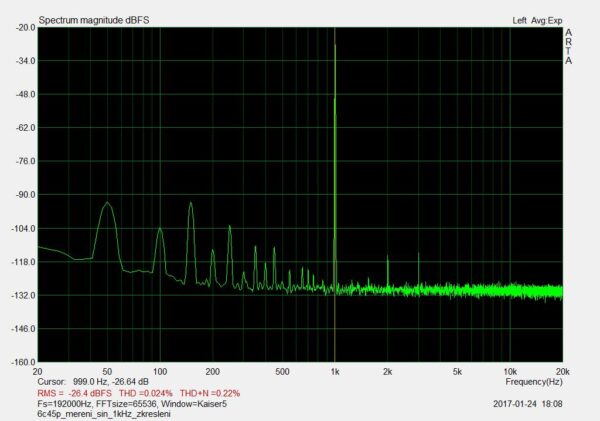Click the -160.0 y-axis label
600x421 pixels.
click(24, 362)
